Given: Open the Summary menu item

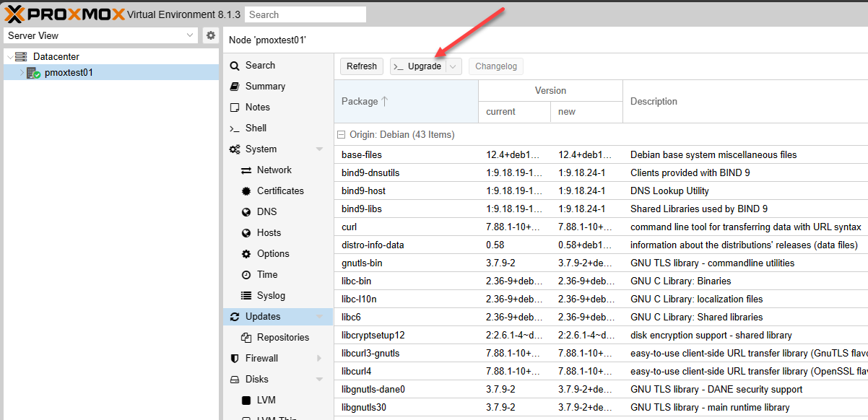Looking at the screenshot, I should 265,87.
